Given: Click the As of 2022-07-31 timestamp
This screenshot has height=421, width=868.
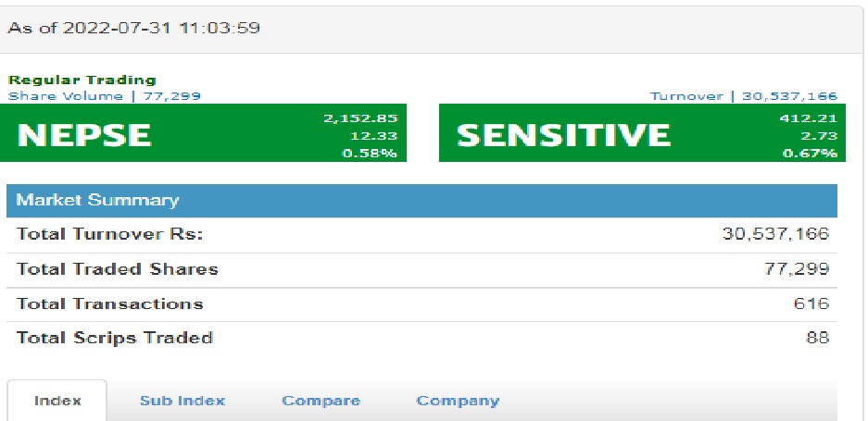Looking at the screenshot, I should click(x=134, y=28).
